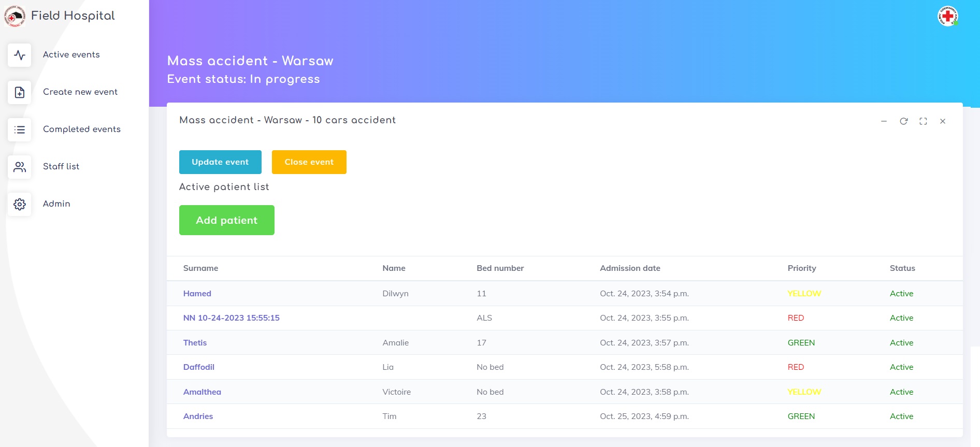The width and height of the screenshot is (980, 447).
Task: Click the Completed events list icon
Action: (x=20, y=129)
